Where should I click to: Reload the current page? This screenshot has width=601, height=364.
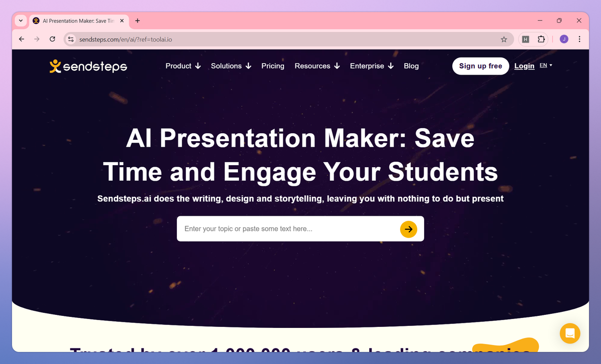(x=52, y=39)
